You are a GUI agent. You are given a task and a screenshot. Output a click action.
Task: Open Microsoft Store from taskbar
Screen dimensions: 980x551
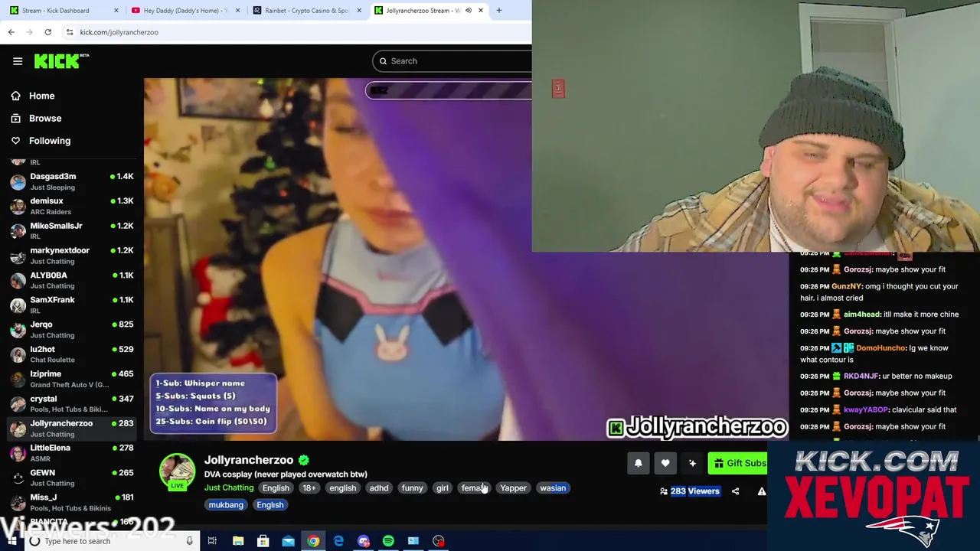[x=263, y=541]
